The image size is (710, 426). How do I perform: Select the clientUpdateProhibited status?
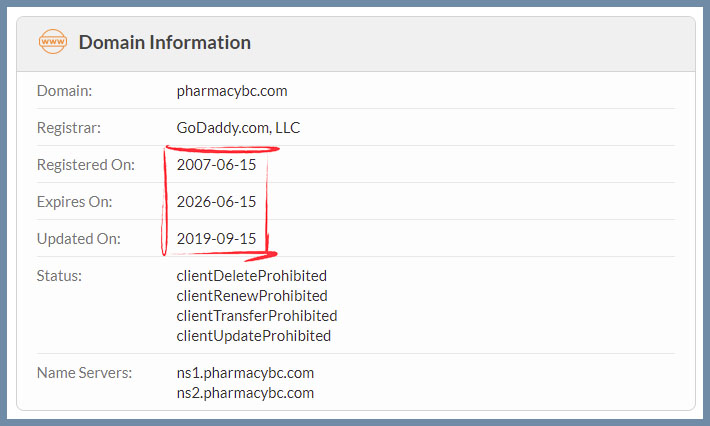click(254, 336)
